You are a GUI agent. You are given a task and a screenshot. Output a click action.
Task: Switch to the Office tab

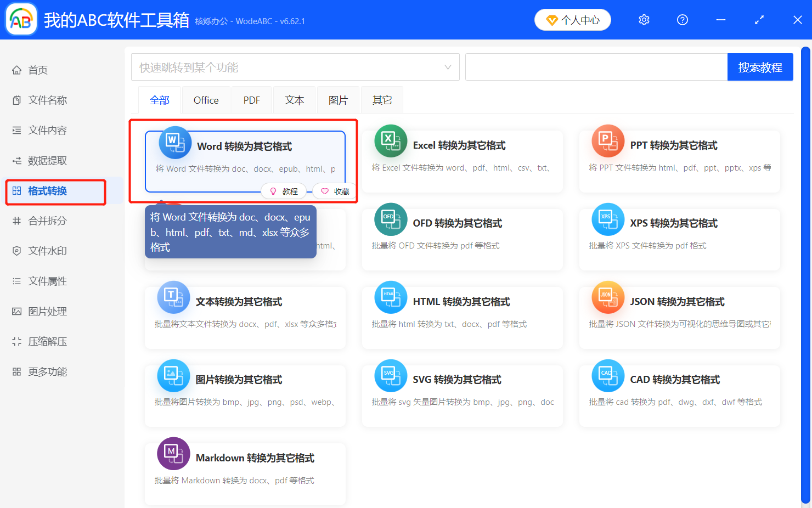[x=205, y=100]
